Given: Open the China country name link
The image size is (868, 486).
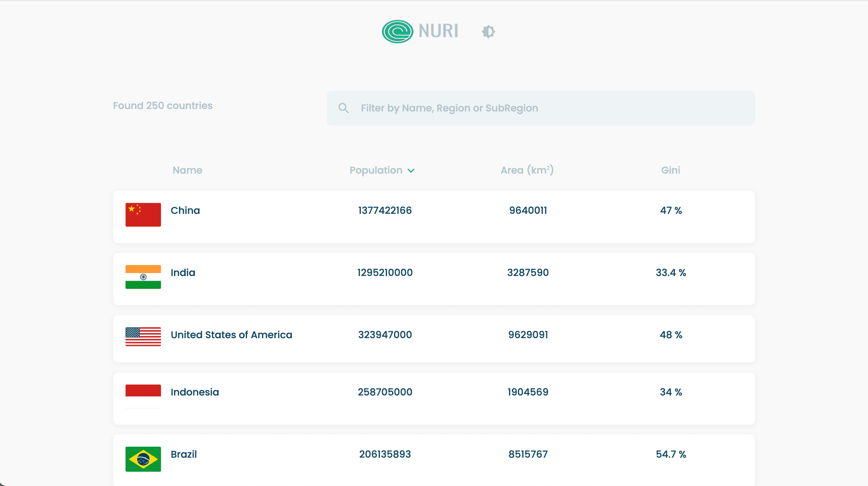Looking at the screenshot, I should [185, 210].
